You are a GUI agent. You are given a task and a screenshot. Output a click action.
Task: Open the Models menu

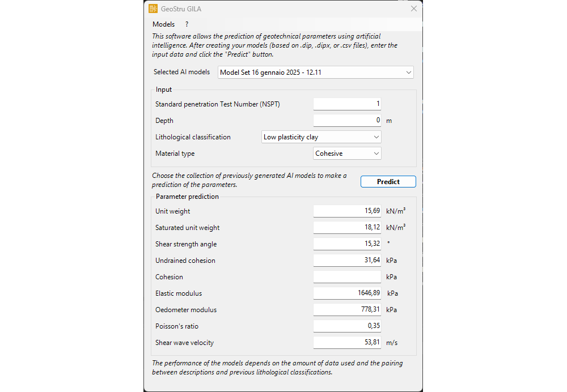(x=163, y=24)
